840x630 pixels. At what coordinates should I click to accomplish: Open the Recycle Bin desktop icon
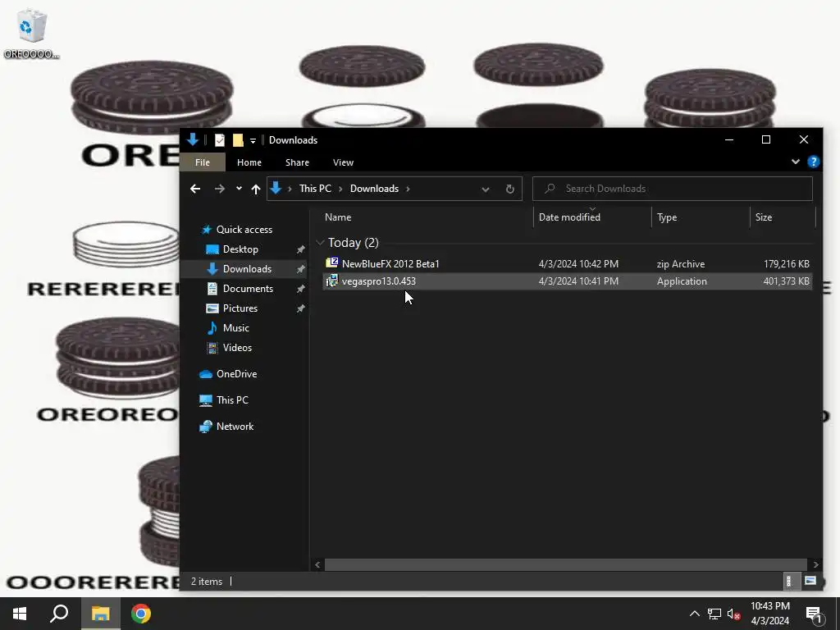pos(32,33)
